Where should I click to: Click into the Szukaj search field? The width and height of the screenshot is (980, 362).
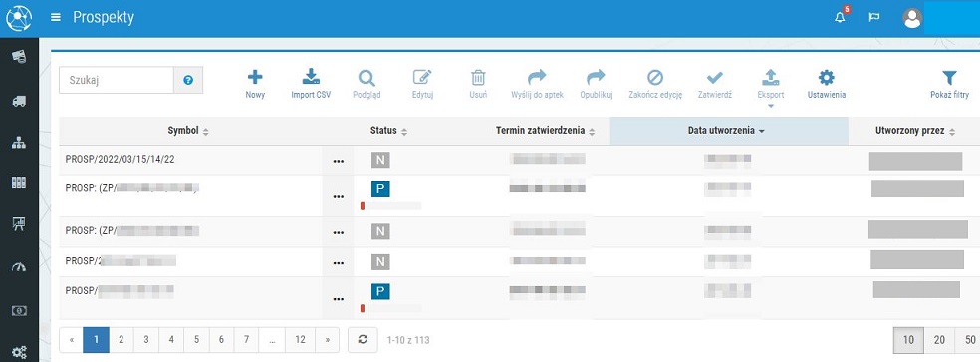116,80
